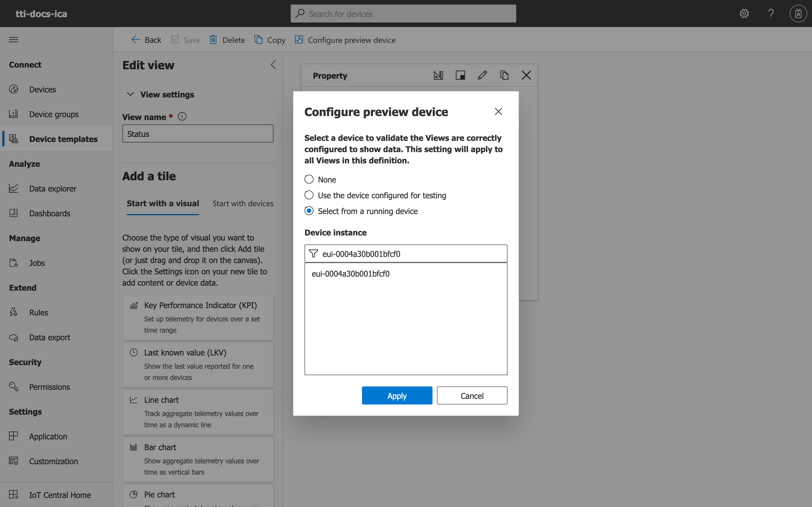Open Data explorer under Analyze
The width and height of the screenshot is (812, 507).
click(x=53, y=188)
